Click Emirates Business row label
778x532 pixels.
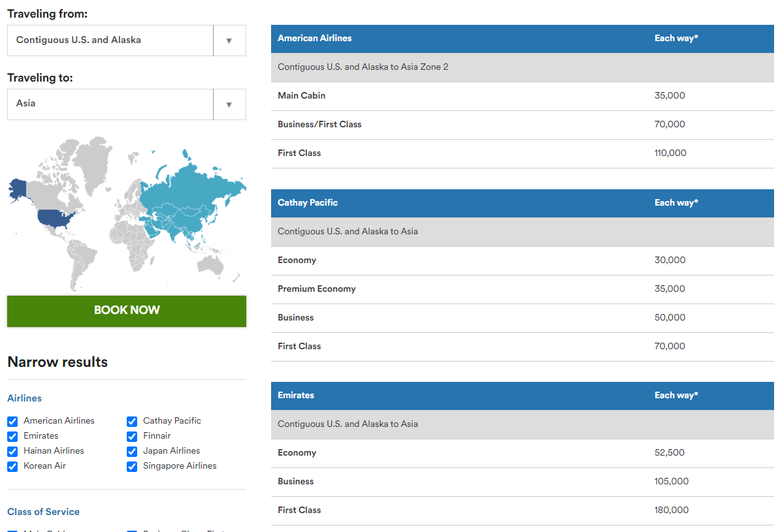pyautogui.click(x=296, y=482)
